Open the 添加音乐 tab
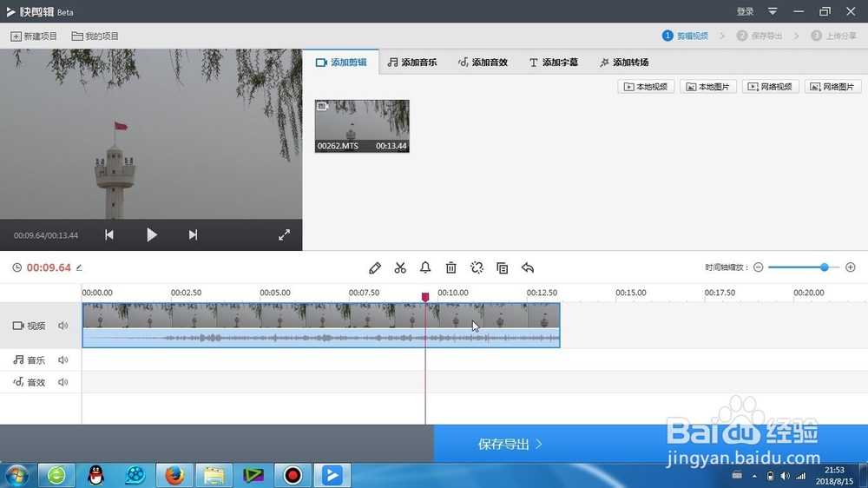868x488 pixels. pos(411,62)
